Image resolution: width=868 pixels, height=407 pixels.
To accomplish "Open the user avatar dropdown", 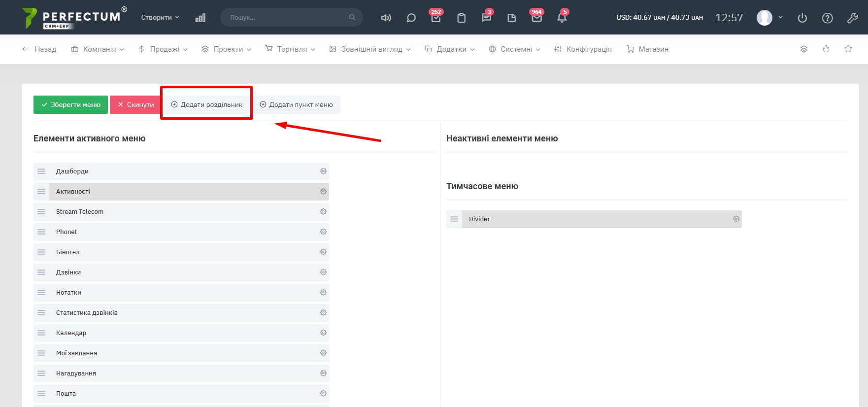I will click(x=769, y=17).
